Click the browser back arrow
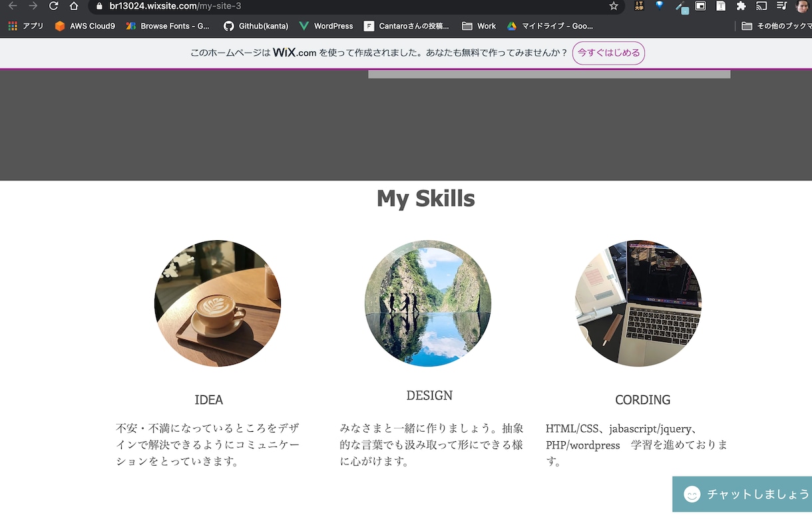812x519 pixels. 13,6
